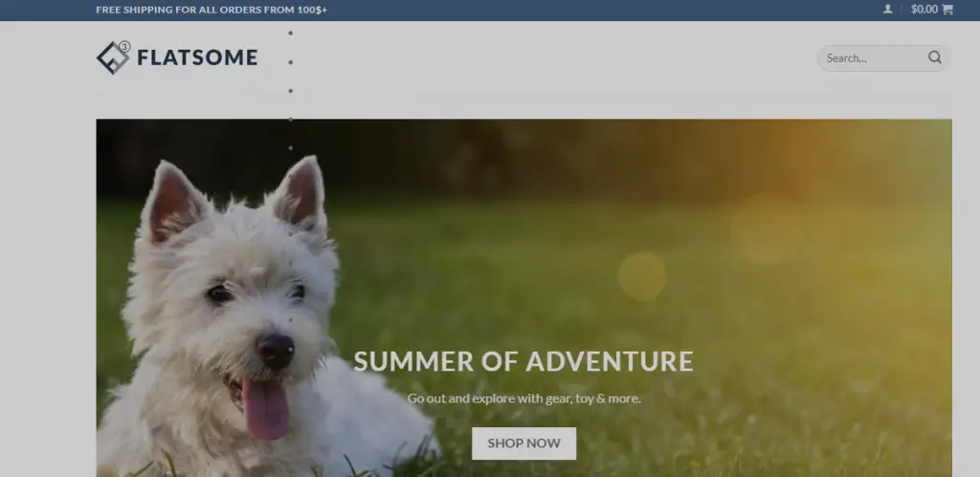This screenshot has width=980, height=477.
Task: Click the 'Go out and explore' subtitle
Action: pos(523,398)
